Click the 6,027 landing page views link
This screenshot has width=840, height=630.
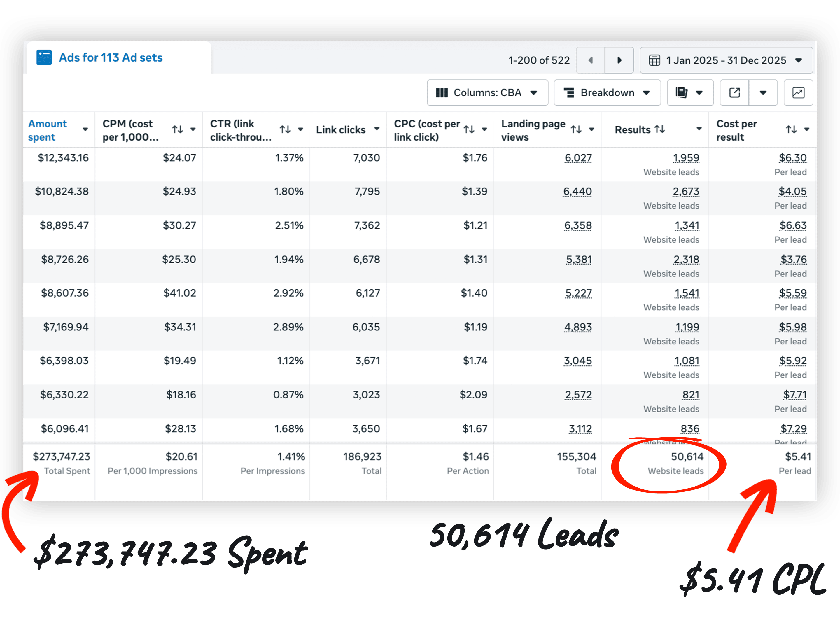coord(578,157)
